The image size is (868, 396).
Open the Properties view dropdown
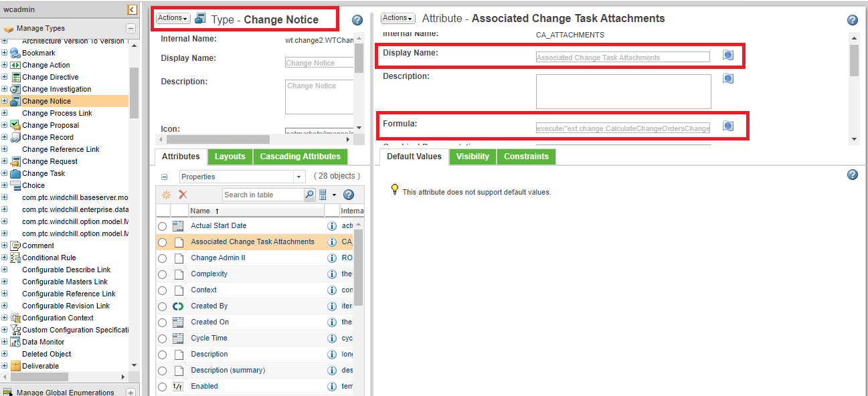(x=297, y=176)
